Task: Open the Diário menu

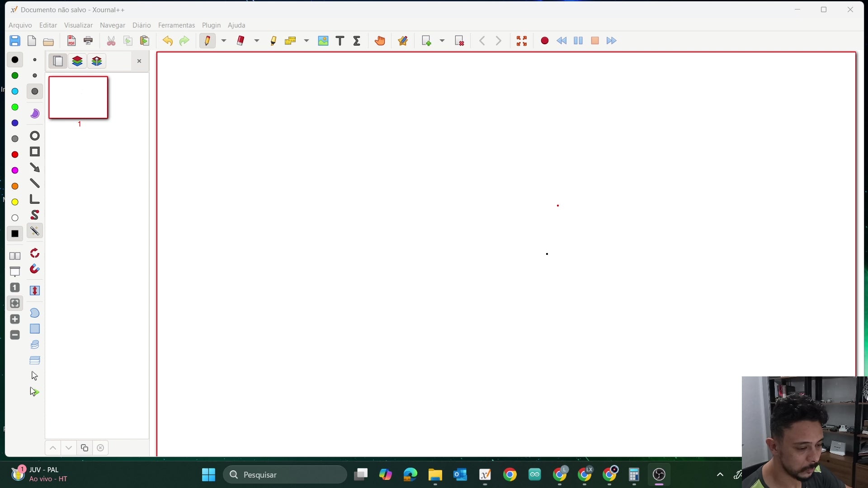Action: pyautogui.click(x=142, y=25)
